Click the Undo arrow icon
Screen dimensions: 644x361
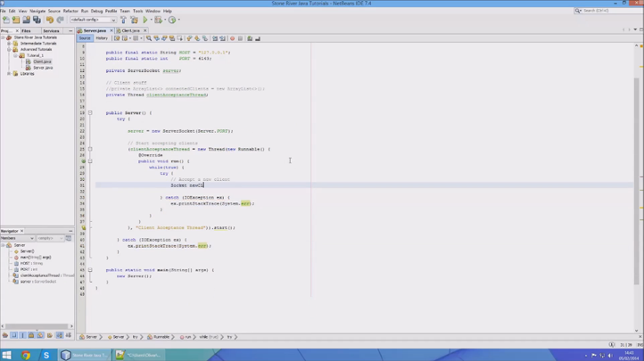coord(50,20)
